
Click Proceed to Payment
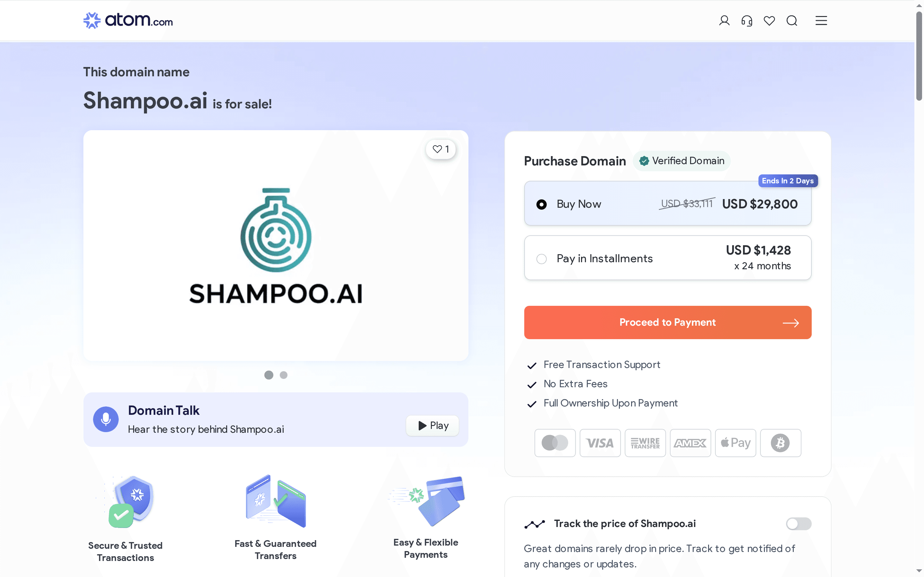coord(667,322)
